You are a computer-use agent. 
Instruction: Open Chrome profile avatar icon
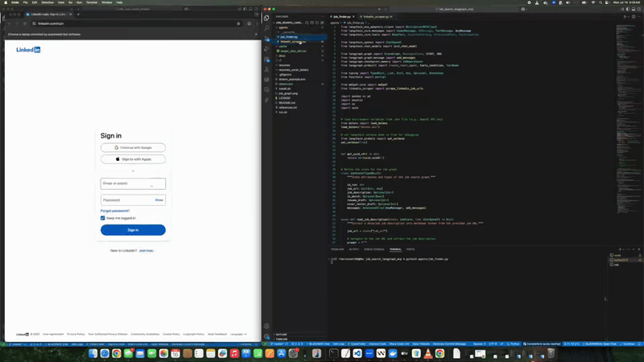[x=249, y=24]
